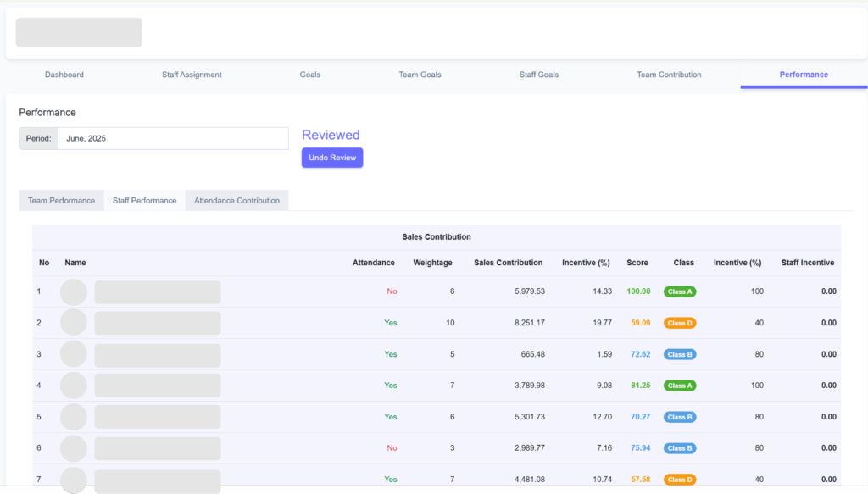
Task: Click the Sales Contribution column header
Action: point(508,263)
